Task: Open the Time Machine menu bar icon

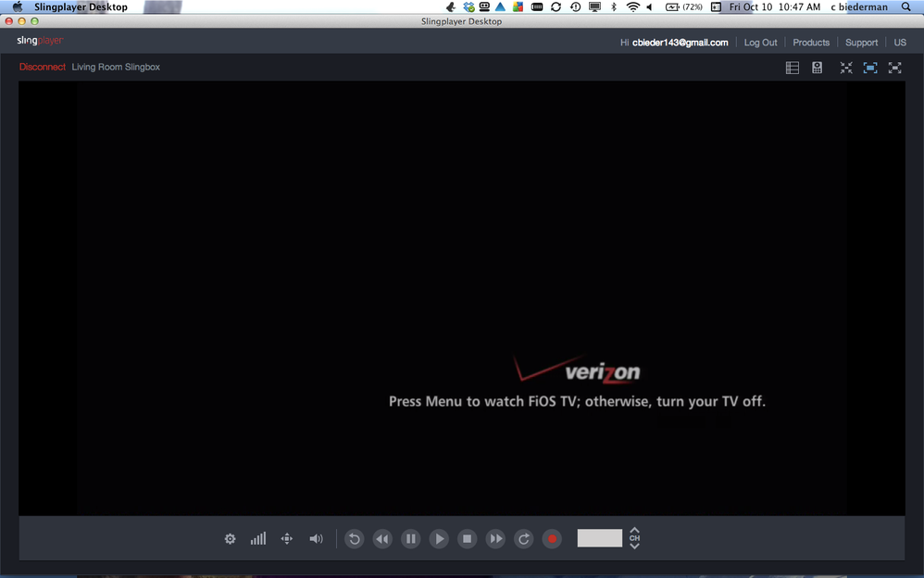Action: 575,6
